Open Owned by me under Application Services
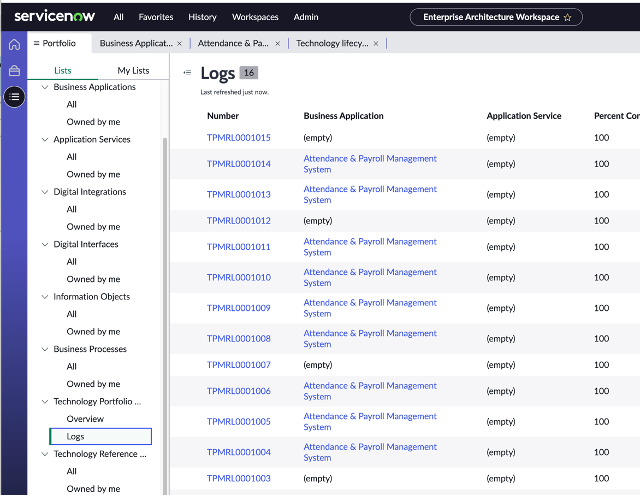 [x=93, y=174]
